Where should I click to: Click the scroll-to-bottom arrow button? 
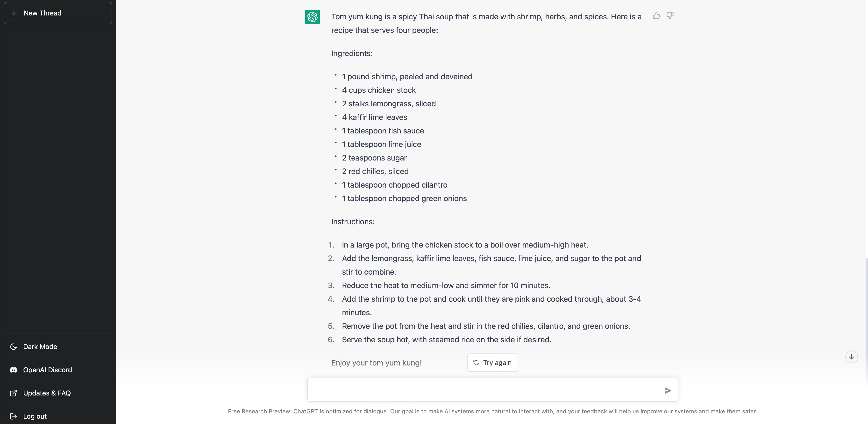coord(851,357)
